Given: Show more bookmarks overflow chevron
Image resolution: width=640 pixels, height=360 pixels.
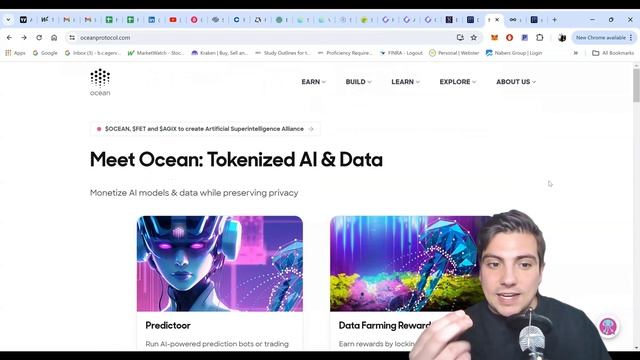Looking at the screenshot, I should [x=576, y=53].
